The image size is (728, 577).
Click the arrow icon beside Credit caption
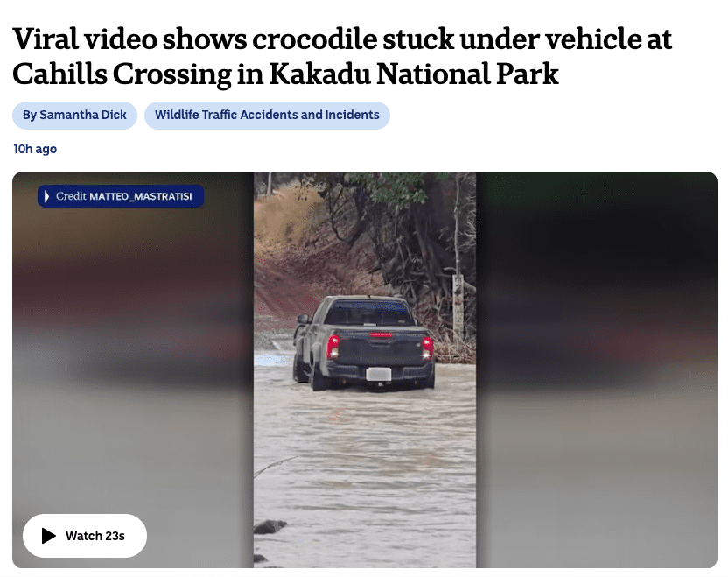46,196
